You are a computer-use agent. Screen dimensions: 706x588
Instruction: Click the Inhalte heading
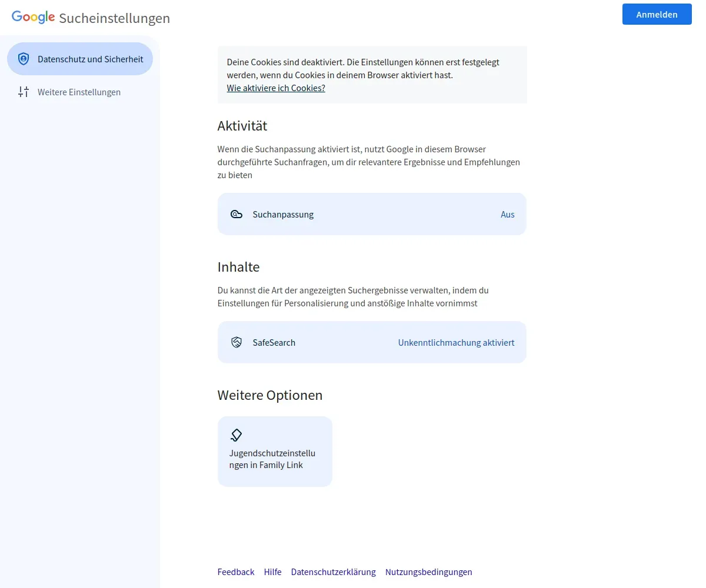(x=238, y=267)
